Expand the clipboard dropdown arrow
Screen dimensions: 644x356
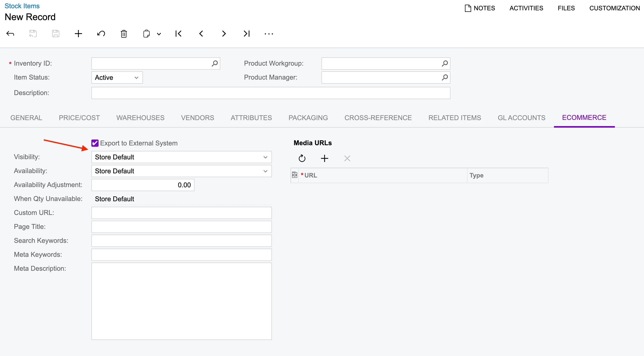pyautogui.click(x=159, y=34)
